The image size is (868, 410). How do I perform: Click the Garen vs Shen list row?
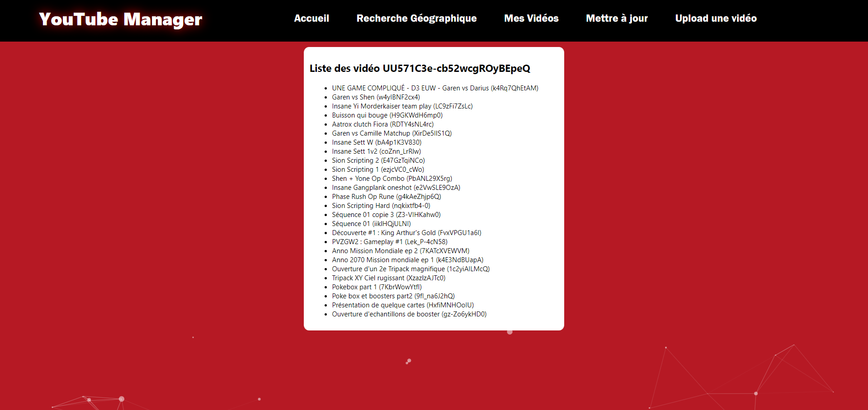pyautogui.click(x=376, y=97)
